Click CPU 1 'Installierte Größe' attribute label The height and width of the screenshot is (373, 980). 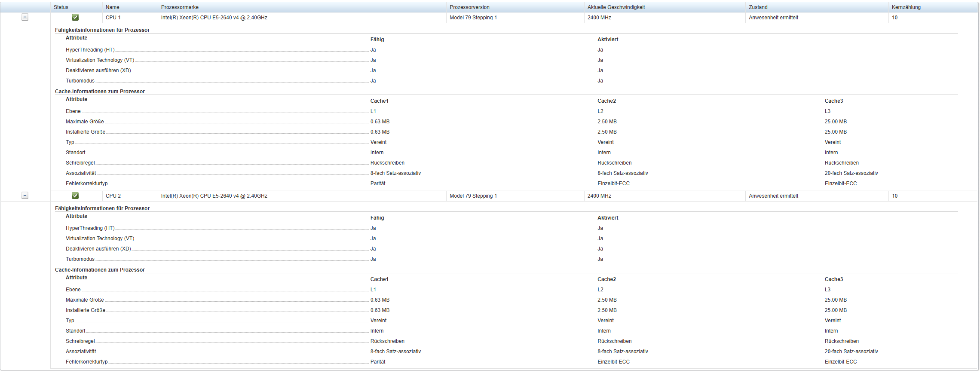[x=86, y=132]
